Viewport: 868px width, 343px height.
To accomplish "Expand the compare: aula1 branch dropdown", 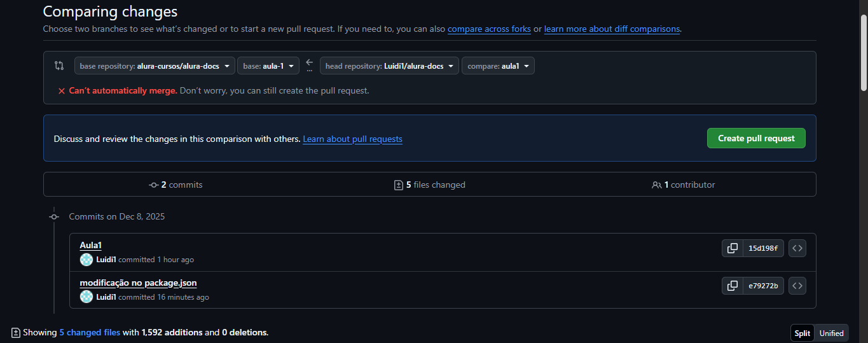I will 498,66.
